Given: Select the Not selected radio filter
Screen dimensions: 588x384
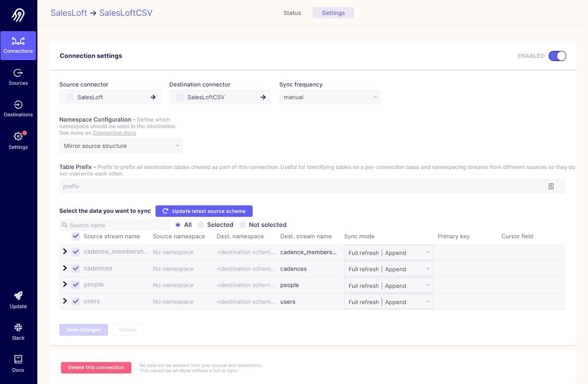Looking at the screenshot, I should pos(243,225).
